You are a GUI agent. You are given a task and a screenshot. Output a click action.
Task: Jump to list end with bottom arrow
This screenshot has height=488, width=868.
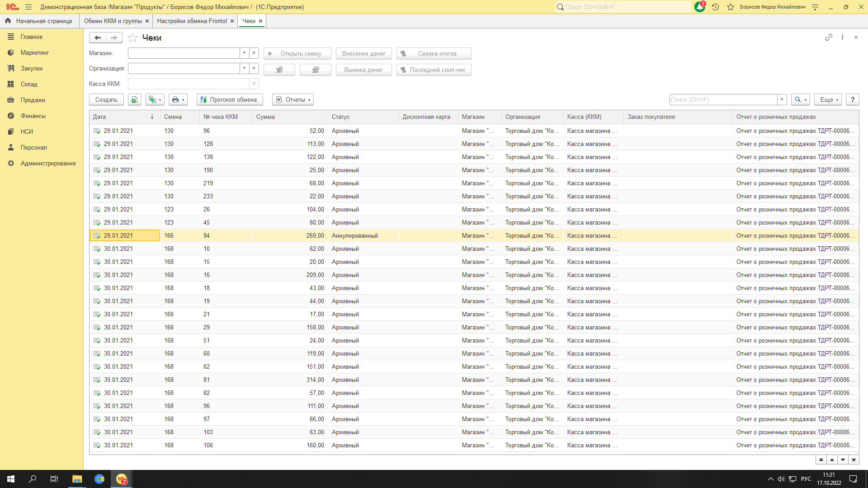pos(854,460)
